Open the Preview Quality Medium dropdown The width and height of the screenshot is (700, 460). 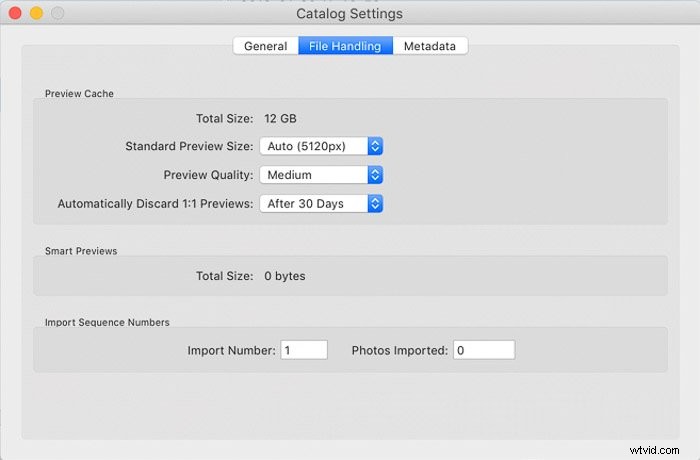click(x=321, y=175)
